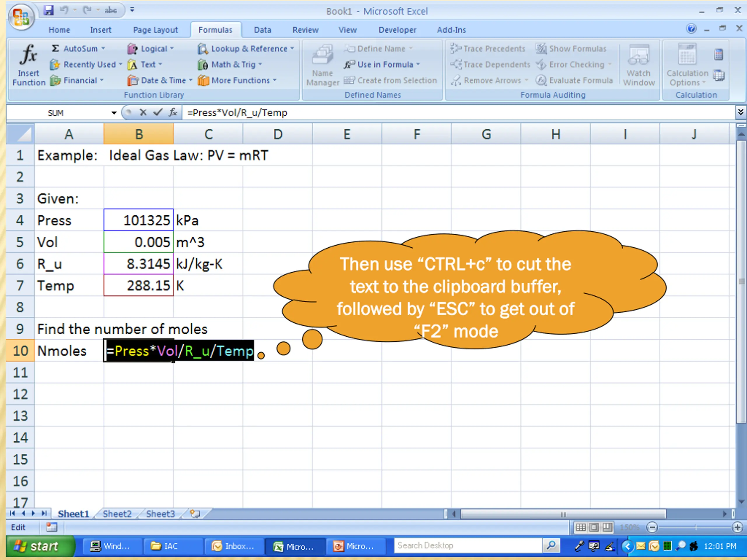747x560 pixels.
Task: Zoom in with the plus button
Action: (x=737, y=527)
